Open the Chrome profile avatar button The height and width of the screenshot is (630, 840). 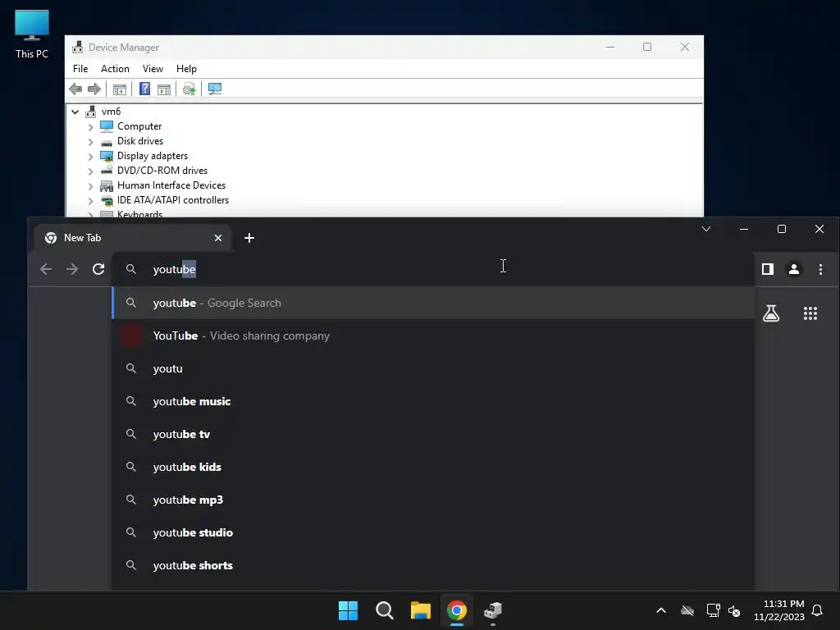(x=794, y=269)
